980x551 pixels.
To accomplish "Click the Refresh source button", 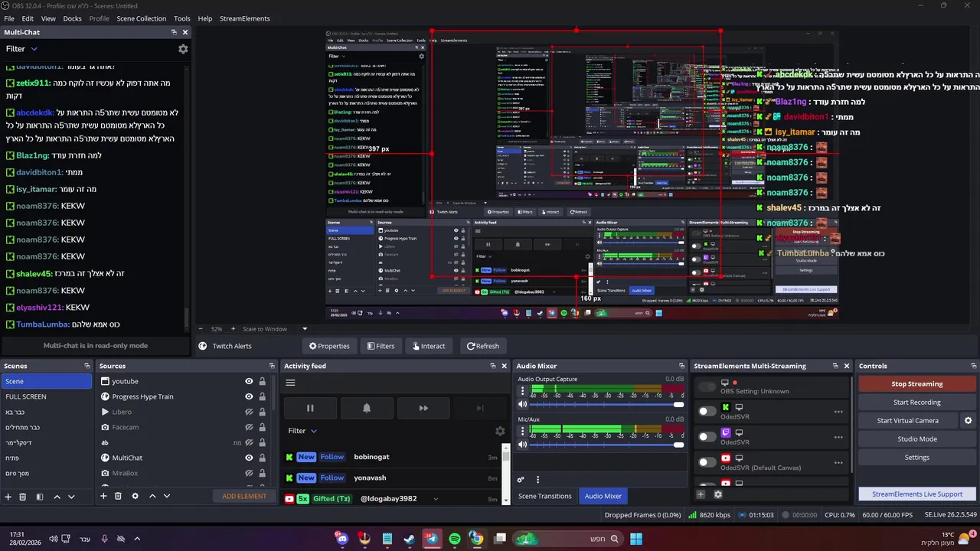I will click(x=482, y=346).
